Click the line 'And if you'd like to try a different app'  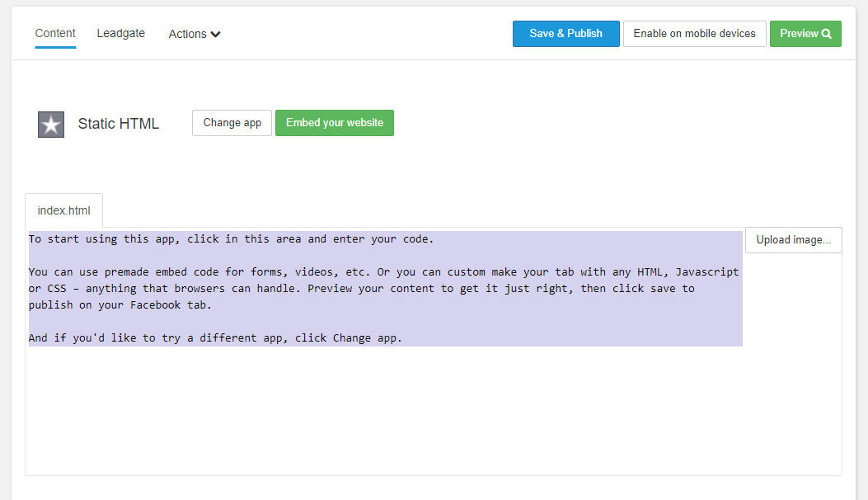tap(215, 338)
